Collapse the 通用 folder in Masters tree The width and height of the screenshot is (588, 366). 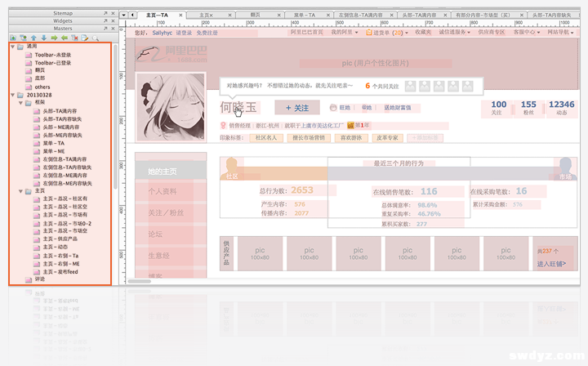11,47
